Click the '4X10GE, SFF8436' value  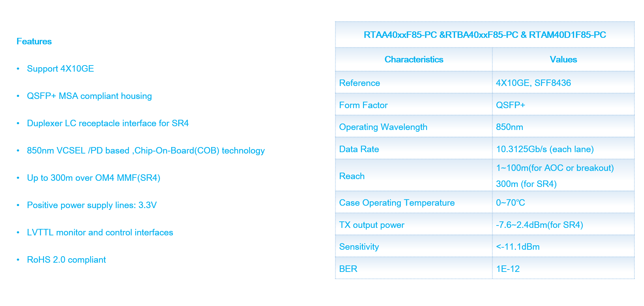point(533,83)
